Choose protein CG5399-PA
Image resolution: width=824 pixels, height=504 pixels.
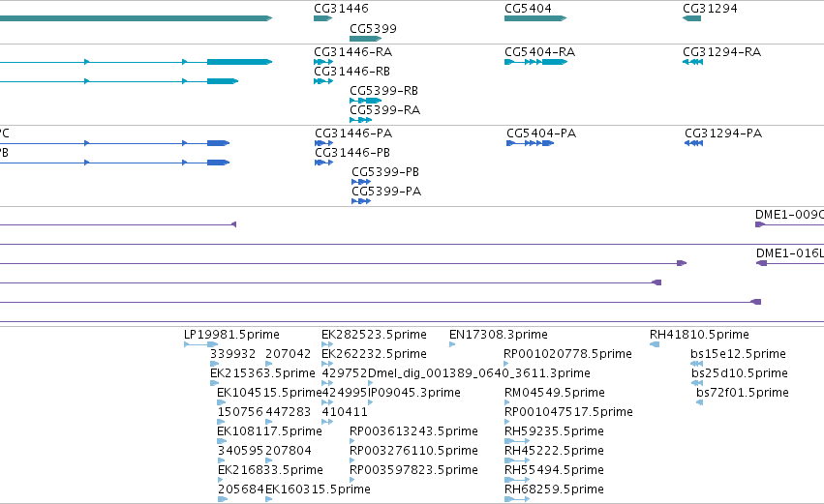click(386, 192)
